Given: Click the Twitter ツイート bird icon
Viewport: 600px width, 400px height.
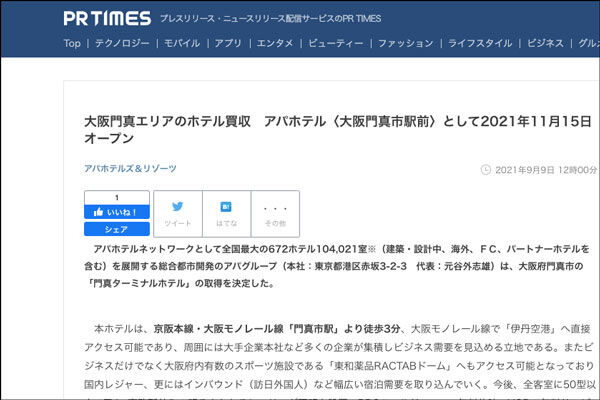Looking at the screenshot, I should point(178,207).
